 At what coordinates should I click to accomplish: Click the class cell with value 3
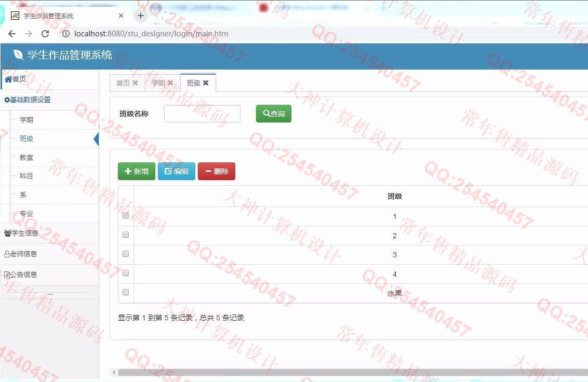(394, 255)
